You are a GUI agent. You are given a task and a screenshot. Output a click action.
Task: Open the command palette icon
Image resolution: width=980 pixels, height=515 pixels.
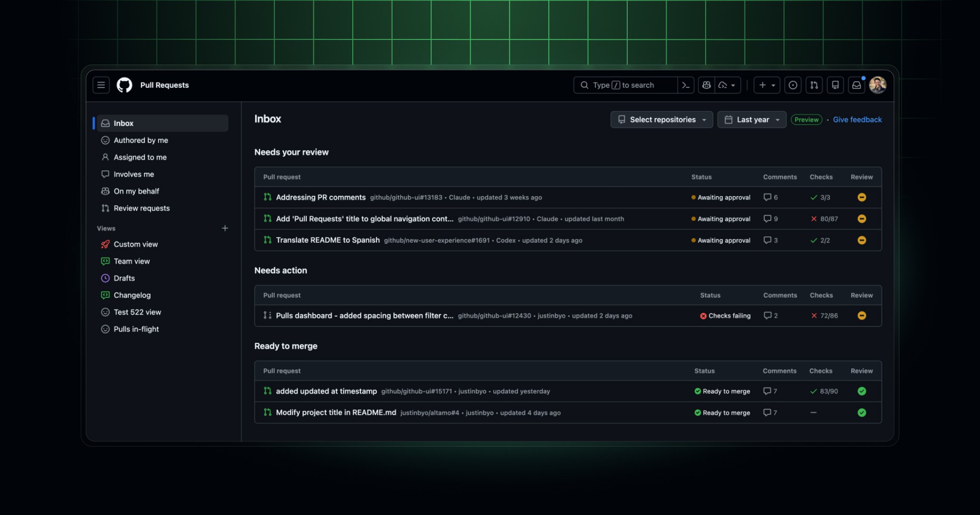(686, 85)
